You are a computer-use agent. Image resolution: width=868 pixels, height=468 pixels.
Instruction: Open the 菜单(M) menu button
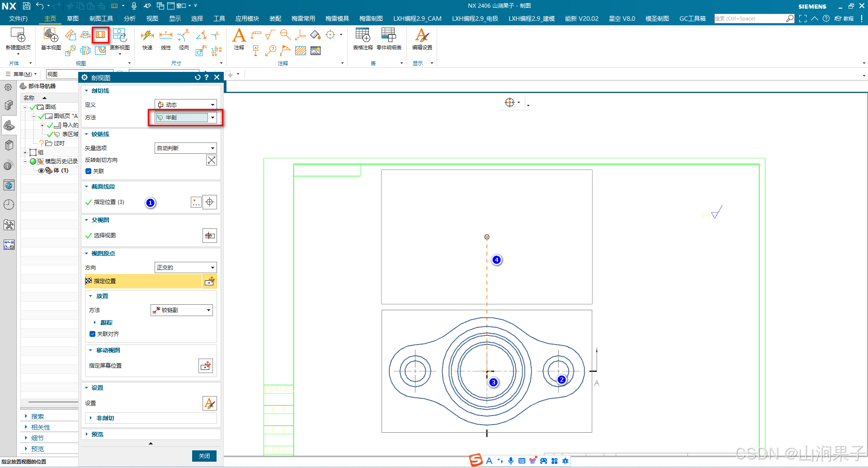click(21, 74)
